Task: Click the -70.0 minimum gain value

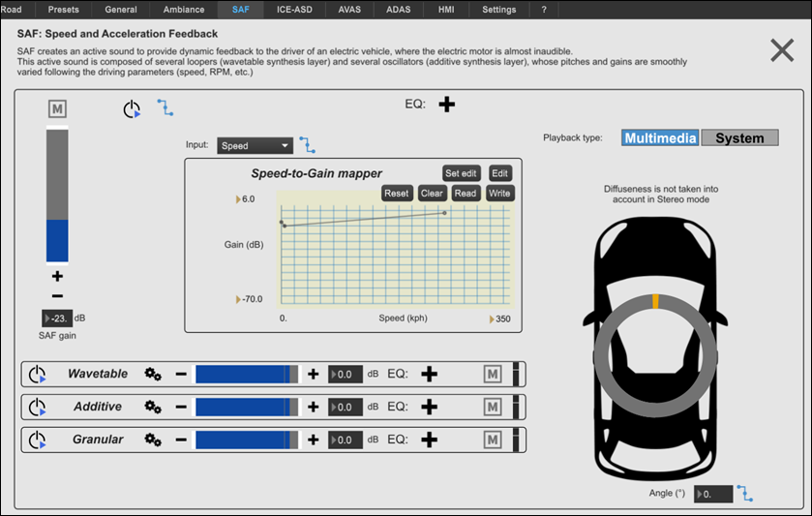Action: pyautogui.click(x=250, y=299)
